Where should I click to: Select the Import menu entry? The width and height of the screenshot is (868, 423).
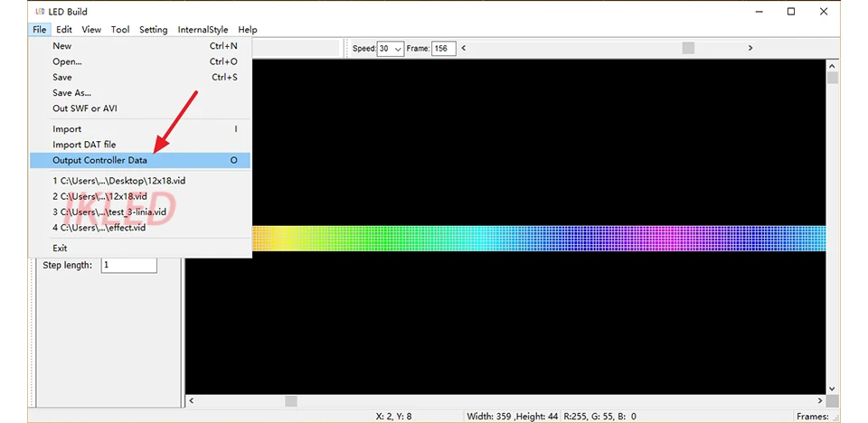pos(141,129)
